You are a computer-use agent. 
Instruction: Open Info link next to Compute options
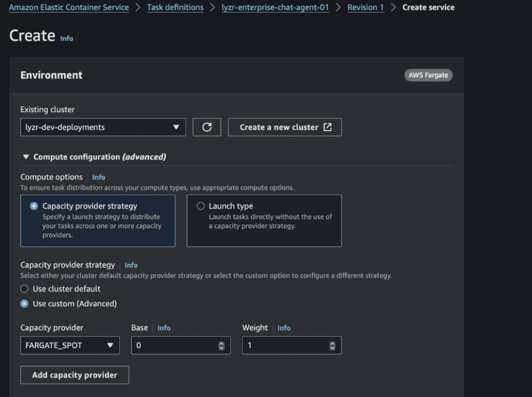(99, 177)
